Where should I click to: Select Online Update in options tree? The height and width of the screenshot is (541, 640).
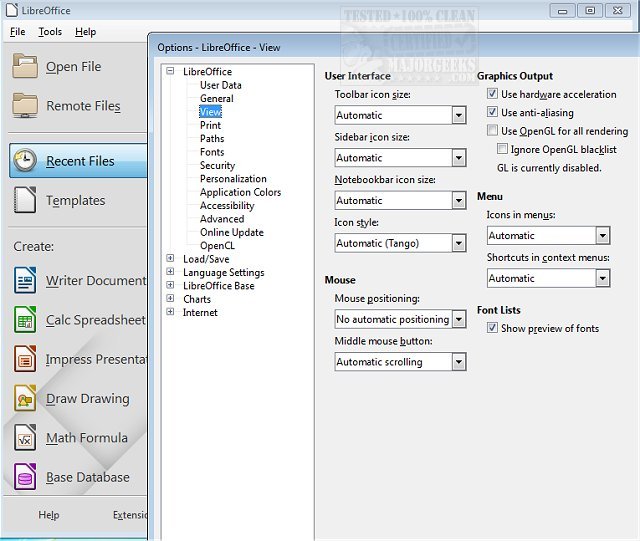(232, 232)
